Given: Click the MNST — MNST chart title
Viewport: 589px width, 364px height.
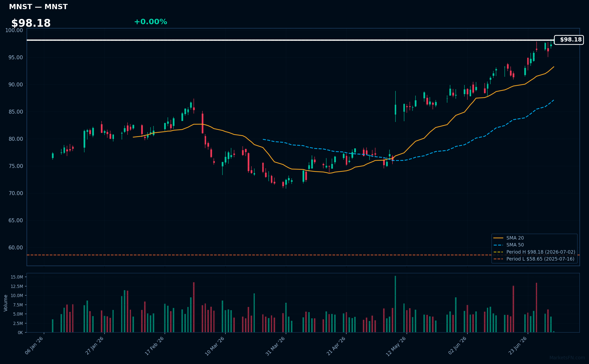Looking at the screenshot, I should (x=38, y=7).
